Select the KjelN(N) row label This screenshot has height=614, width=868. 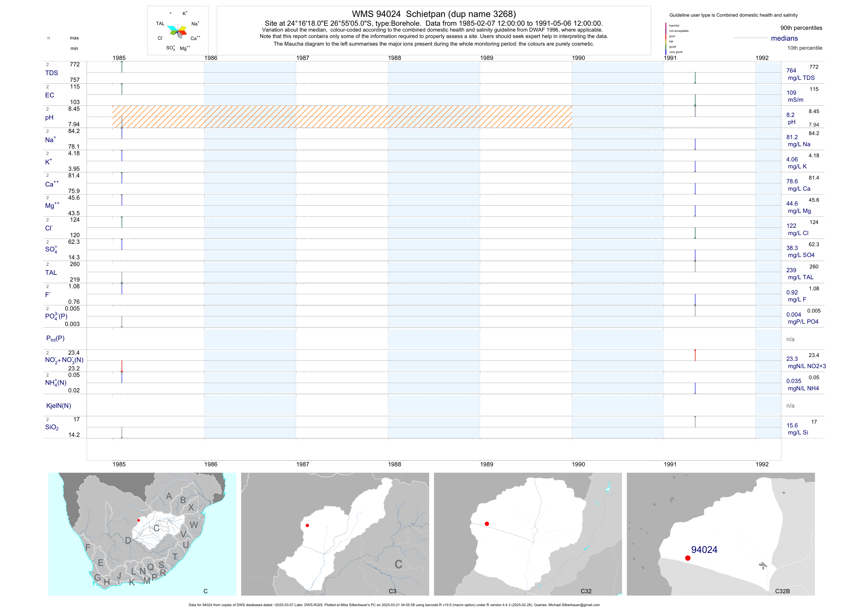coord(58,406)
